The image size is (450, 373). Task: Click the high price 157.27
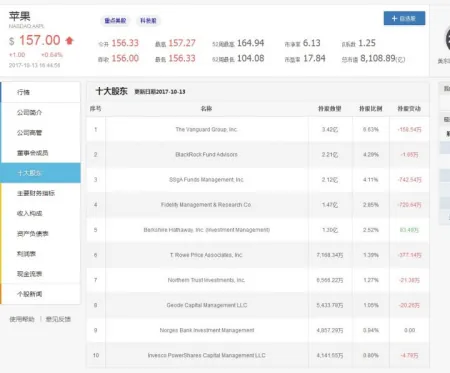point(182,43)
